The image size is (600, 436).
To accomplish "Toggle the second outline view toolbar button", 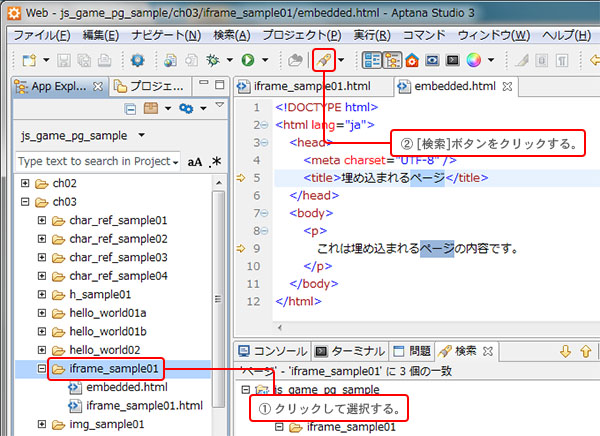I will tap(392, 60).
